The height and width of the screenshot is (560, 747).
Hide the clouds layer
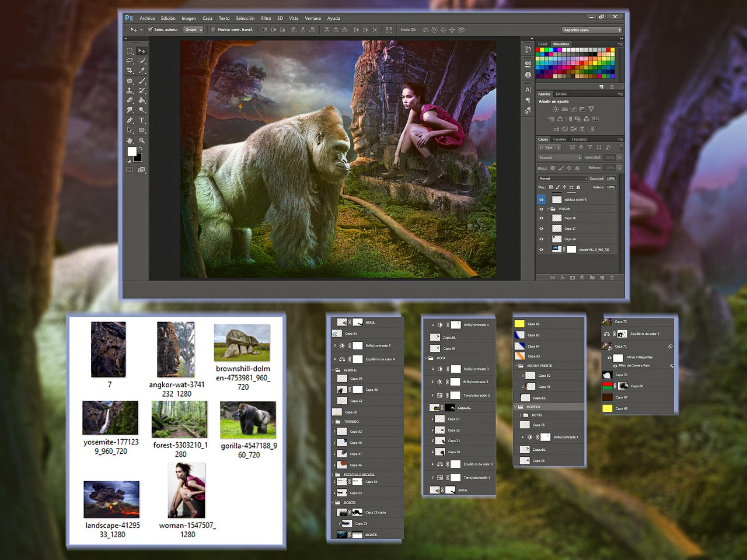[541, 250]
